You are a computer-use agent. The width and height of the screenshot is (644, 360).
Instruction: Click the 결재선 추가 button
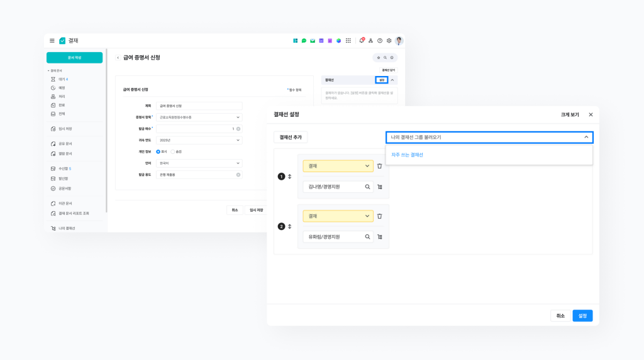(x=291, y=137)
